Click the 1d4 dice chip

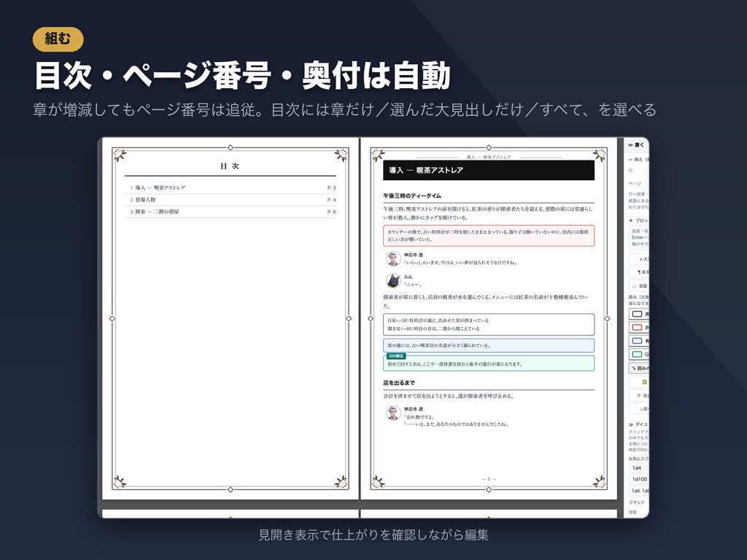pyautogui.click(x=637, y=467)
